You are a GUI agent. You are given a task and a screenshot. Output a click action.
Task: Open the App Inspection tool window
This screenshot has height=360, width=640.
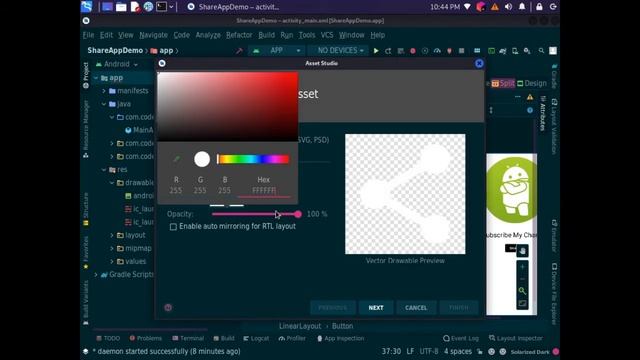341,338
